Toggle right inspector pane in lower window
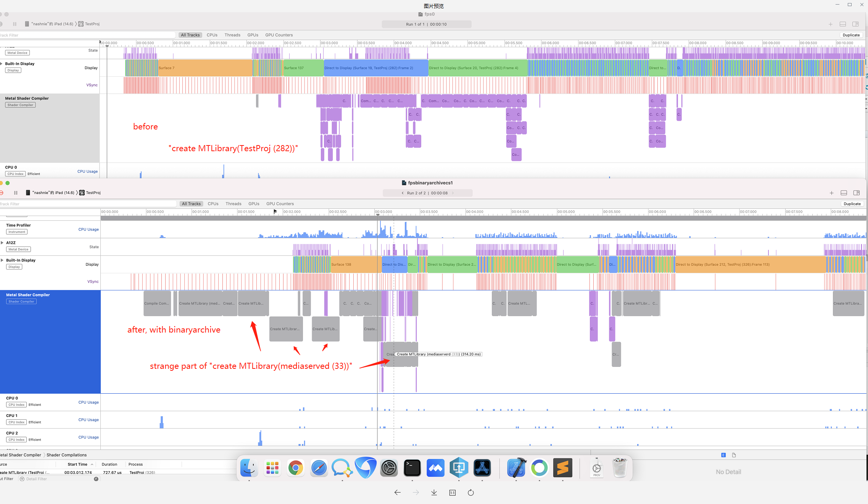The image size is (868, 504). [x=857, y=193]
